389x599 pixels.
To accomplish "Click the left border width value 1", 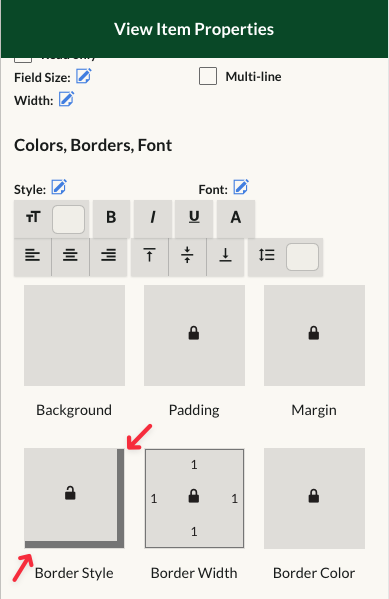I will click(154, 499).
